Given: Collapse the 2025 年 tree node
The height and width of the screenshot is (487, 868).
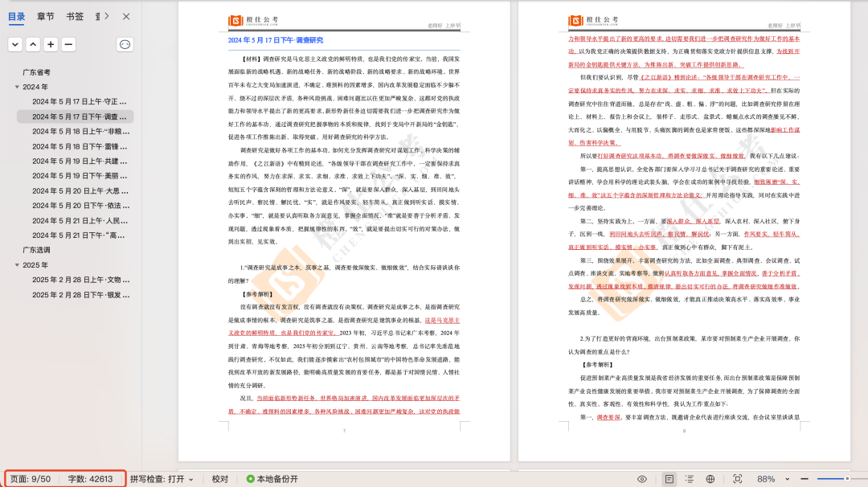Looking at the screenshot, I should point(18,265).
